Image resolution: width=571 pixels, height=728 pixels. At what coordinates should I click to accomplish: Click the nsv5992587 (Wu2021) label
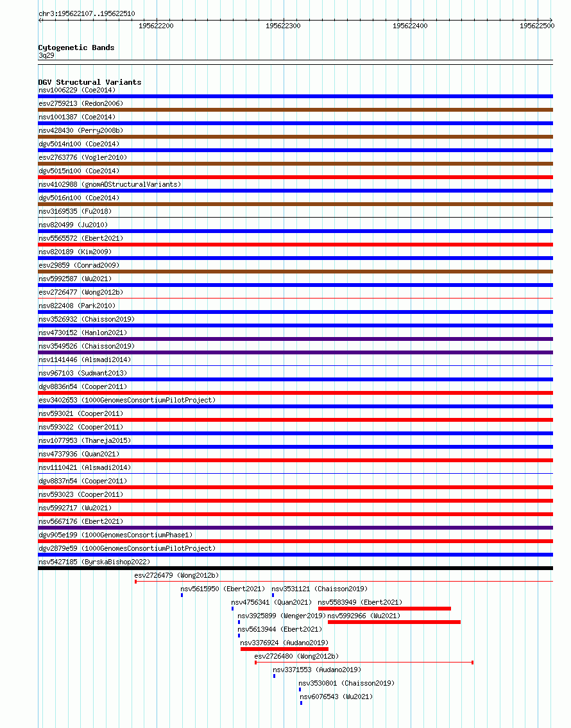point(75,279)
